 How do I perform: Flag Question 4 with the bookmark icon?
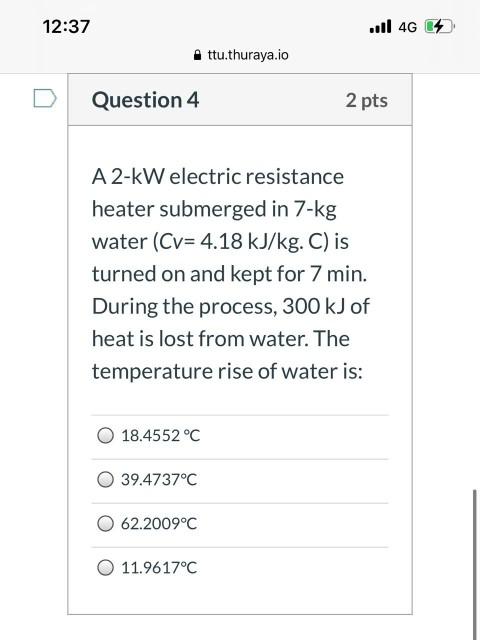pos(45,98)
